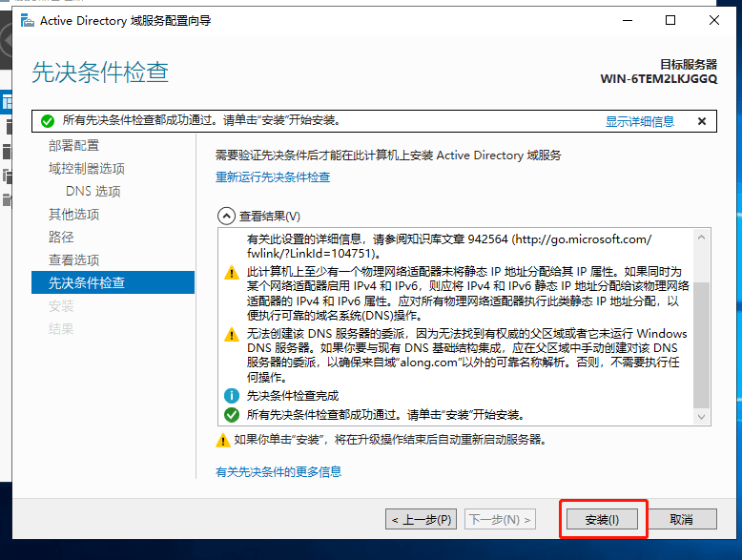
Task: Click the wizard title bar icon
Action: (x=28, y=21)
